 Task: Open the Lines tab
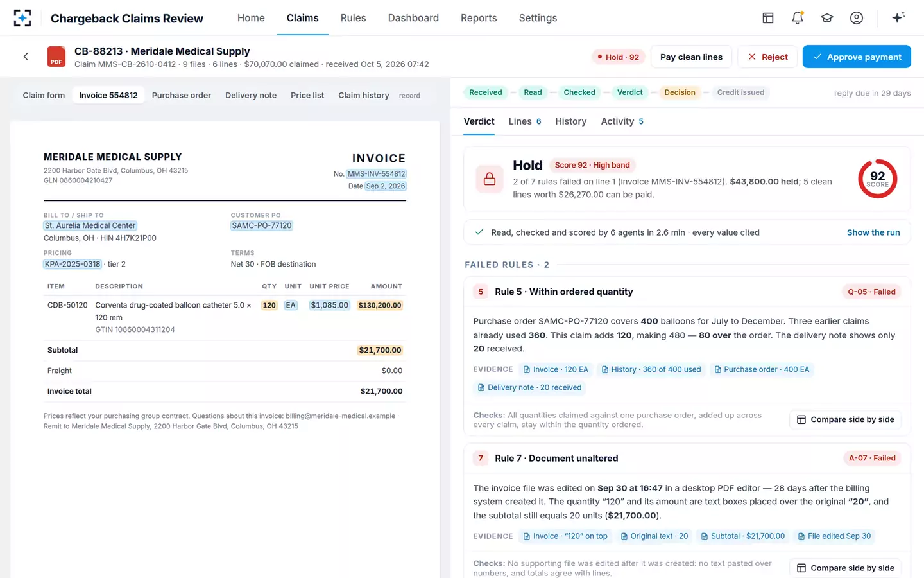524,121
